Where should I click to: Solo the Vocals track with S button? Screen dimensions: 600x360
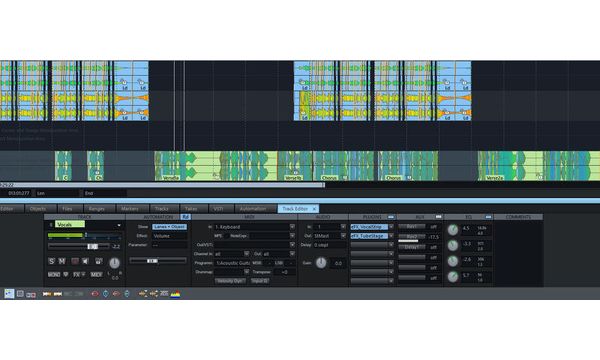[x=51, y=261]
